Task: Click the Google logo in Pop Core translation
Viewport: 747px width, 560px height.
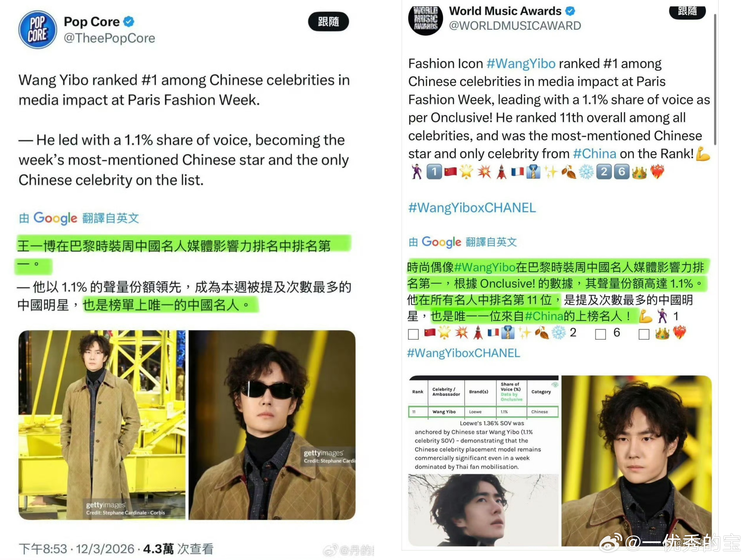Action: tap(55, 218)
